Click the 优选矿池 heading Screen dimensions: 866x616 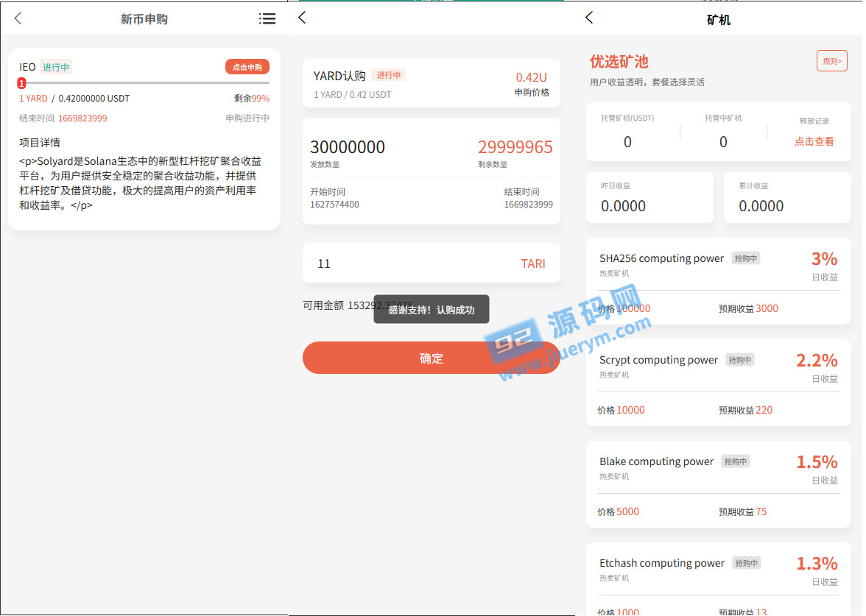(619, 61)
